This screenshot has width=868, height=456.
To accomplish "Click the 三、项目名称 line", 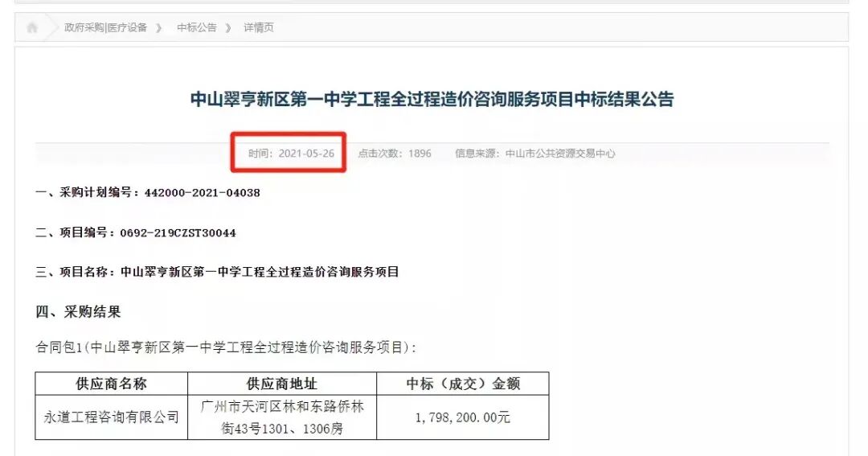I will point(217,272).
